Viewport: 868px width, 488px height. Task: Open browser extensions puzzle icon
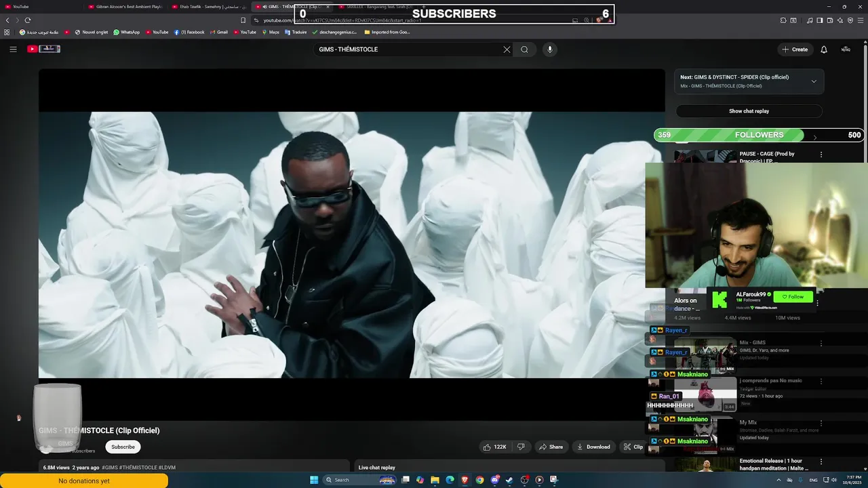783,20
